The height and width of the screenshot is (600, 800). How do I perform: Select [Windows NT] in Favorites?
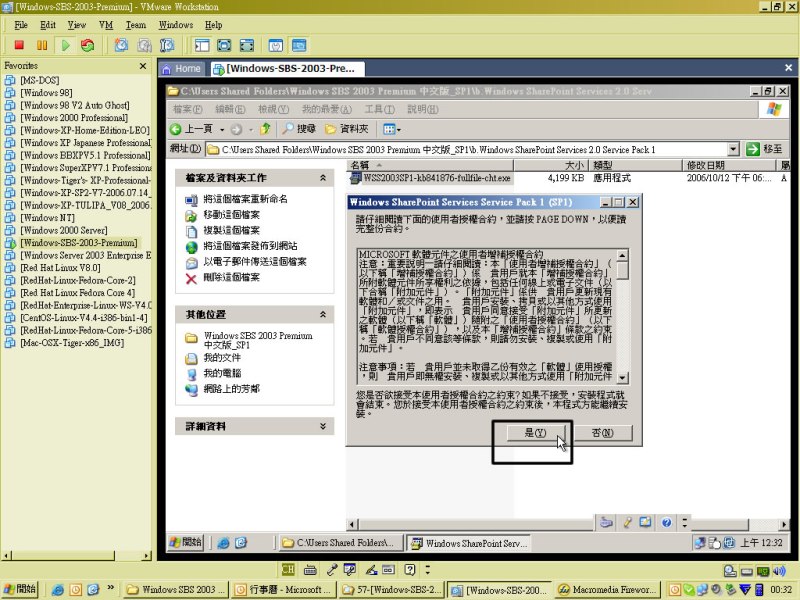[x=47, y=218]
